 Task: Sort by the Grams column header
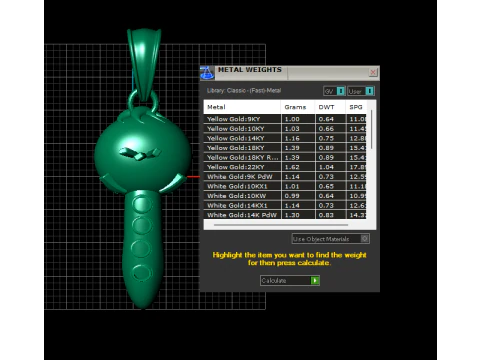click(298, 107)
